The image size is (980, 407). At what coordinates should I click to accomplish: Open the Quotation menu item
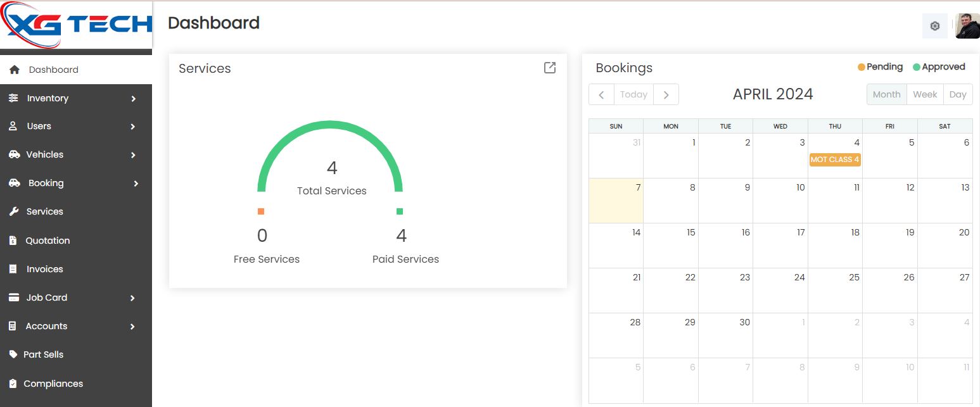(x=76, y=241)
